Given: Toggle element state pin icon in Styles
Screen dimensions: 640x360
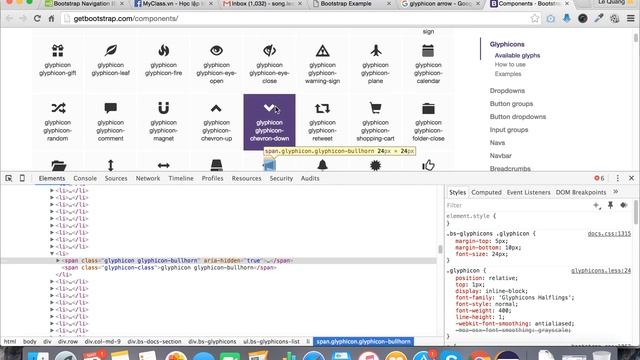Looking at the screenshot, I should click(x=610, y=205).
